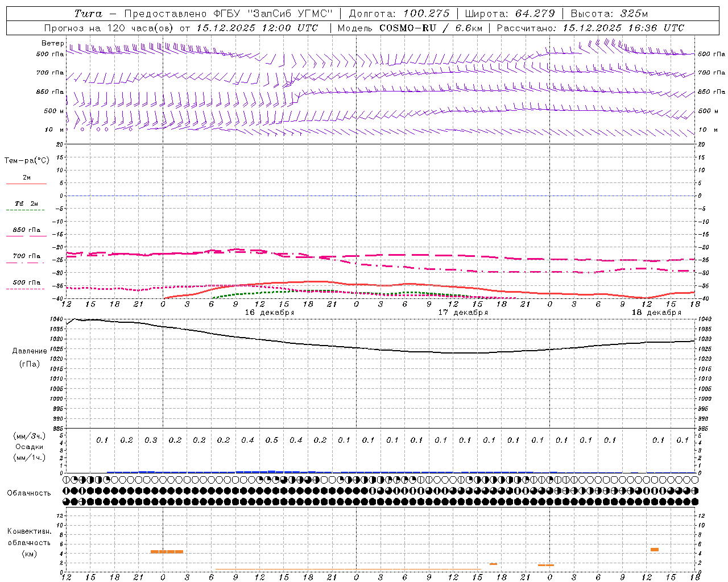Select the 'Модель COSMO-RU / 6.6км' text

pos(410,28)
